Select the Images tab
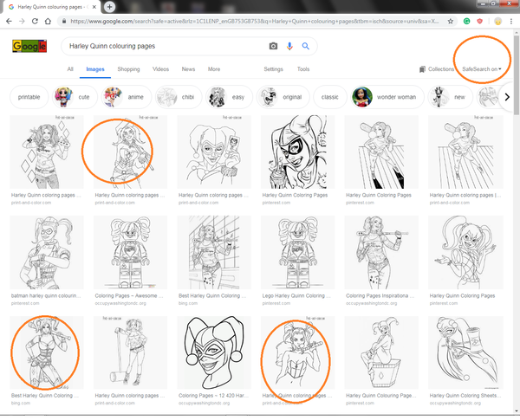This screenshot has width=520, height=420. 95,69
